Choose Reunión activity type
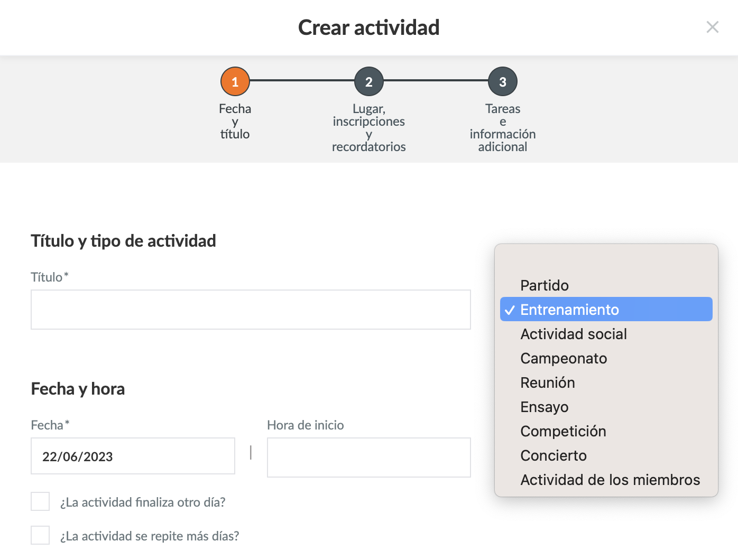738x560 pixels. click(x=548, y=382)
